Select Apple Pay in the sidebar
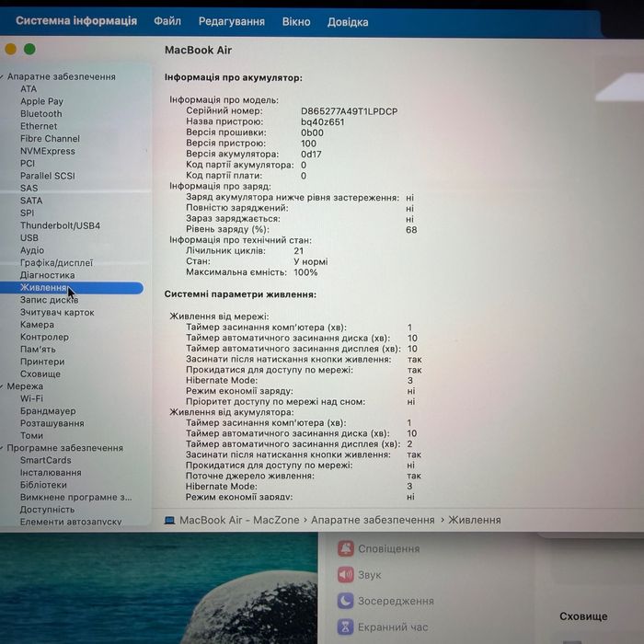Screen dimensions: 644x644 tap(42, 101)
